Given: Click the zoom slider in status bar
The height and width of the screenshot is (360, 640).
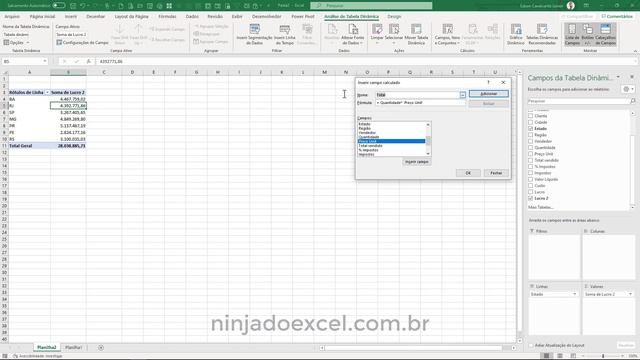Looking at the screenshot, I should pos(603,356).
